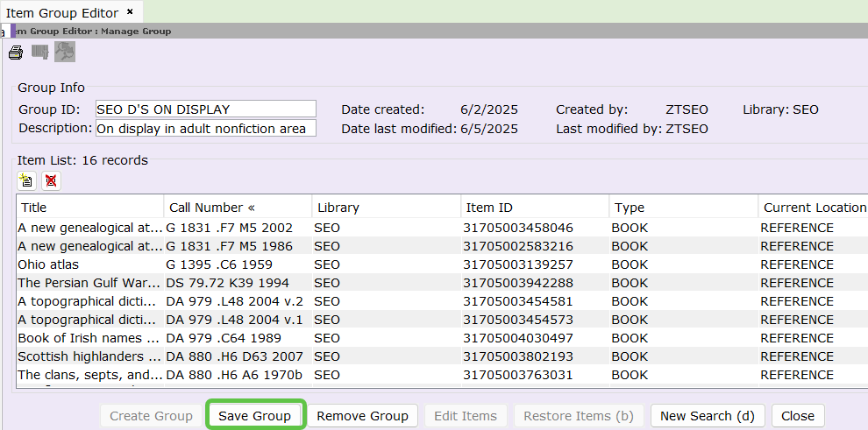Close the Item Group Editor tab

tap(130, 11)
